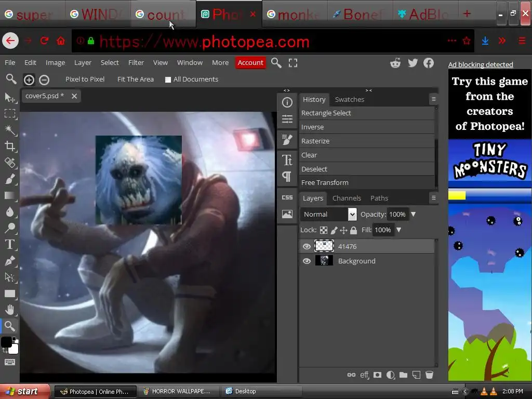Click the new layer icon

(416, 375)
